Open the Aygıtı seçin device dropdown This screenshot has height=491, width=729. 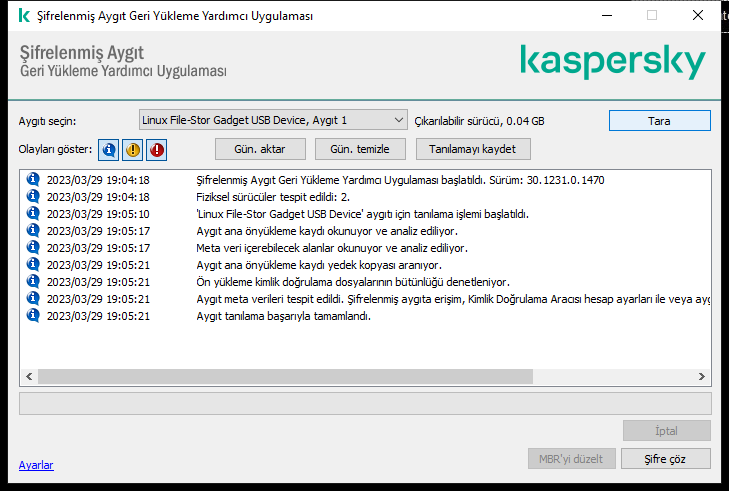pyautogui.click(x=272, y=120)
